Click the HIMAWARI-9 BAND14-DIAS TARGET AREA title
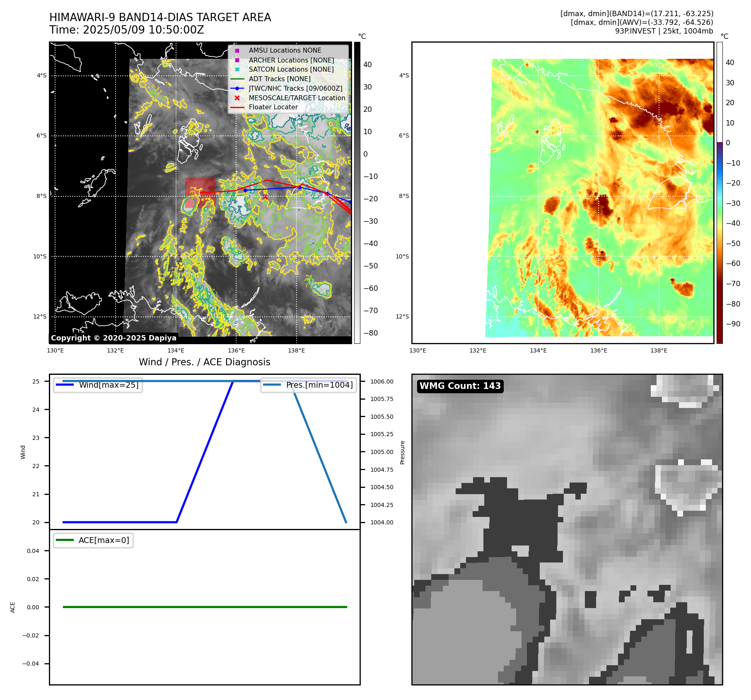This screenshot has width=751, height=700. (160, 17)
